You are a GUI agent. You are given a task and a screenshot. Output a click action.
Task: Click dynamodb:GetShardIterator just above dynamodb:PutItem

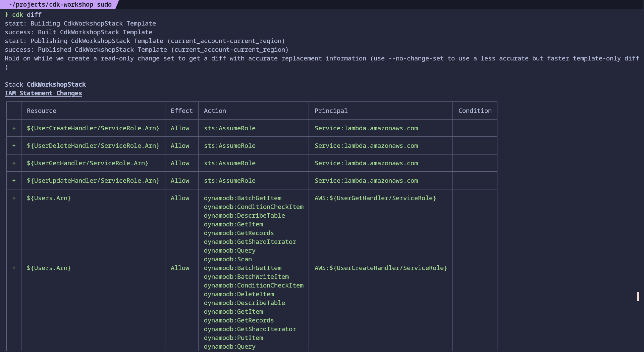tap(250, 329)
